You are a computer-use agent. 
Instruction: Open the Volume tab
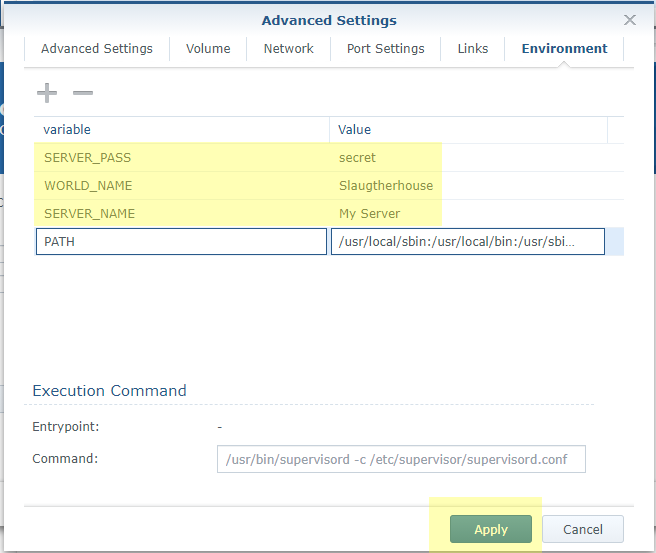(208, 49)
